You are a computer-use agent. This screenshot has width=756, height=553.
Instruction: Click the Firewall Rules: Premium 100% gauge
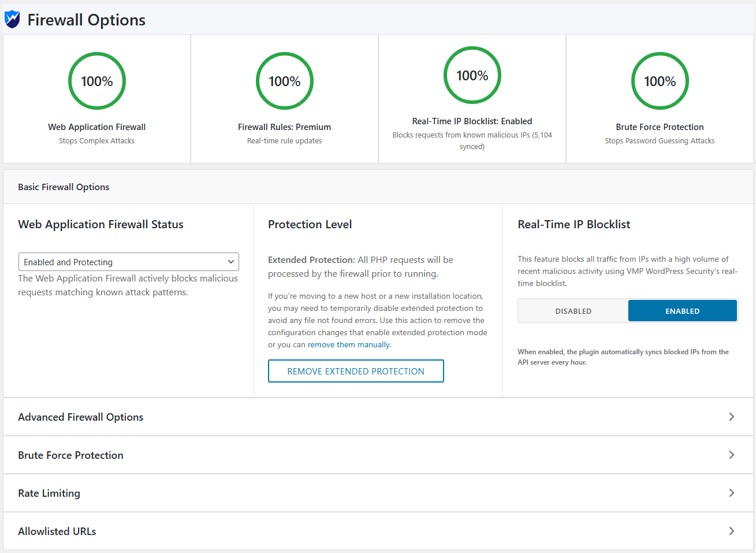coord(284,81)
